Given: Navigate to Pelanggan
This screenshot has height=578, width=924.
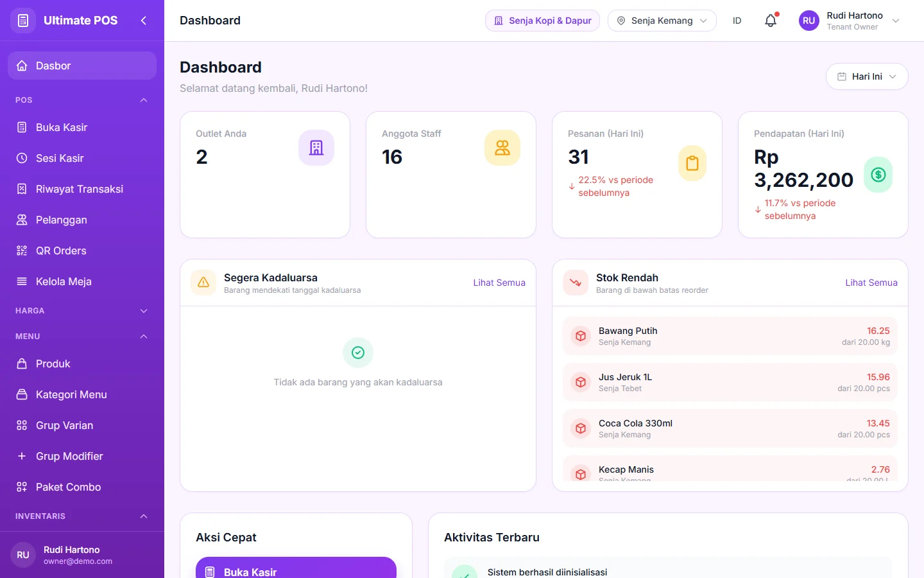Looking at the screenshot, I should coord(82,220).
